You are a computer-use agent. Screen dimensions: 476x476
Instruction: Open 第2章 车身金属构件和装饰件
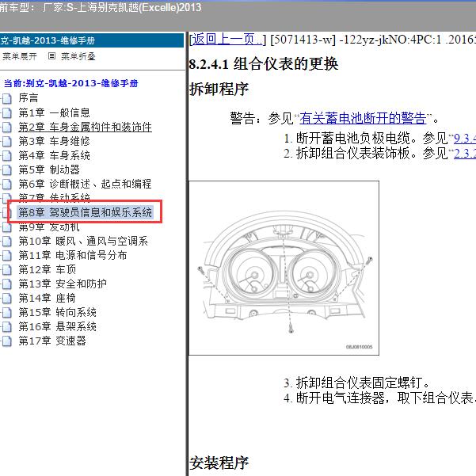point(85,127)
